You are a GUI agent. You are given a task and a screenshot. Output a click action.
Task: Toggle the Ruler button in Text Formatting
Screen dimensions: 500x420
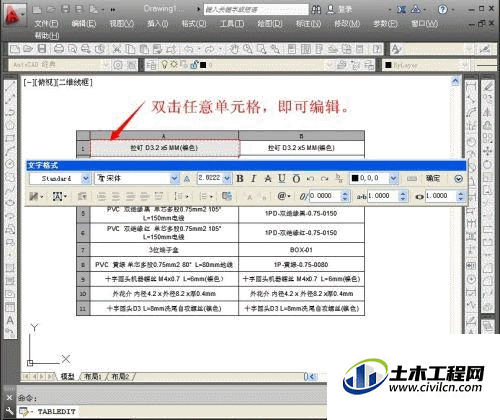click(x=412, y=179)
